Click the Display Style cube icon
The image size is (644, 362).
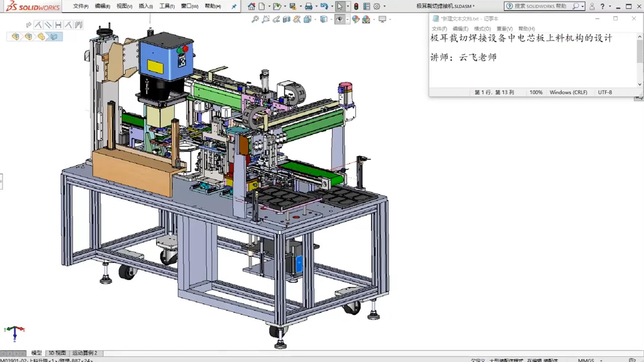click(x=324, y=19)
